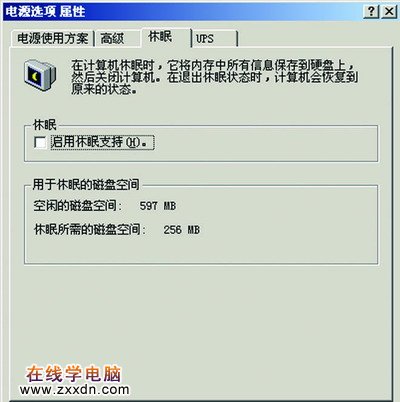The image size is (400, 402).
Task: Switch to the 电源使用方案 tab
Action: (53, 38)
